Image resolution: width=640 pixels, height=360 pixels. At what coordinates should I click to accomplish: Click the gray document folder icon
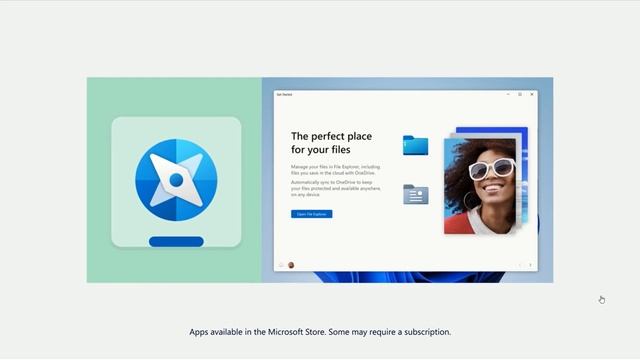coord(416,194)
